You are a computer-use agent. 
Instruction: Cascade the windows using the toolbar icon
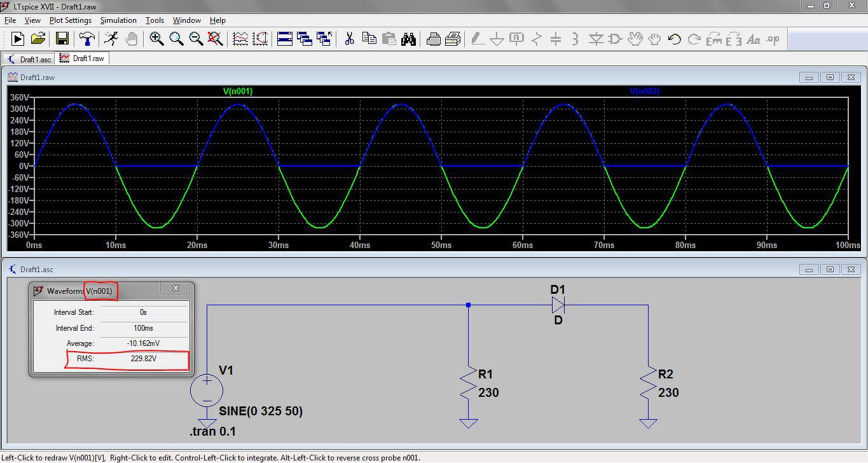(305, 39)
